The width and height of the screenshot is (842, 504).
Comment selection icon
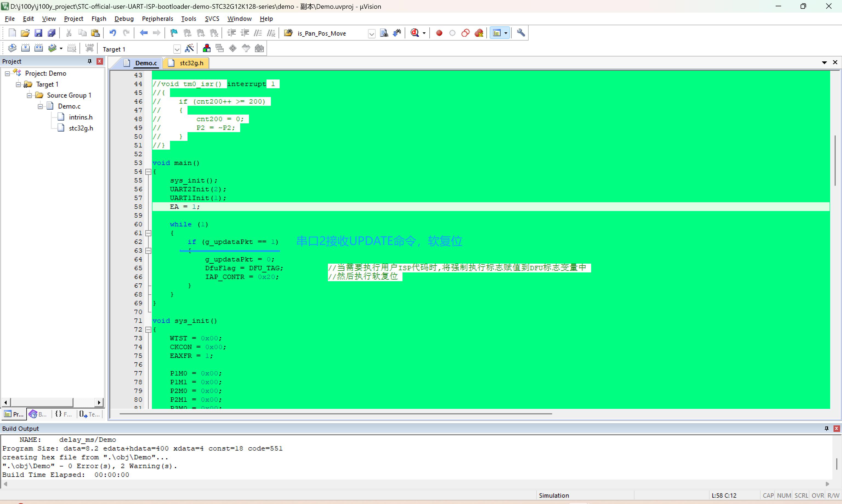coord(258,33)
